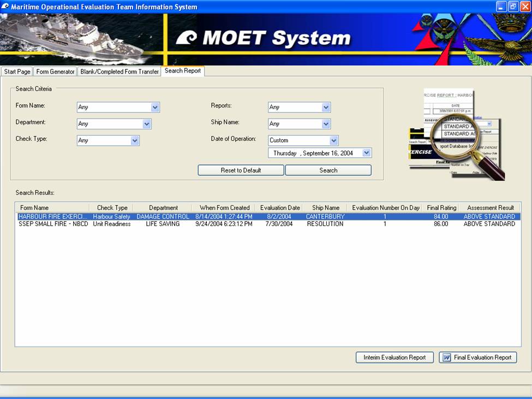Image resolution: width=532 pixels, height=399 pixels.
Task: Open the Form Name dropdown
Action: (x=155, y=108)
